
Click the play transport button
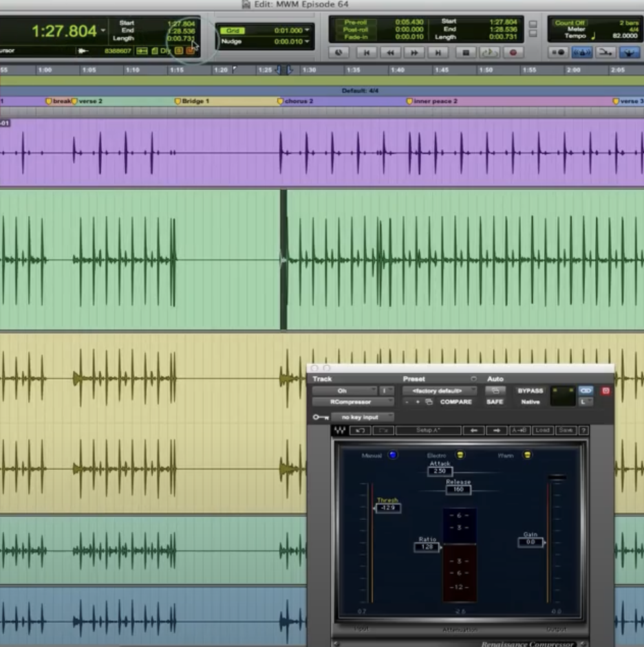click(x=490, y=52)
